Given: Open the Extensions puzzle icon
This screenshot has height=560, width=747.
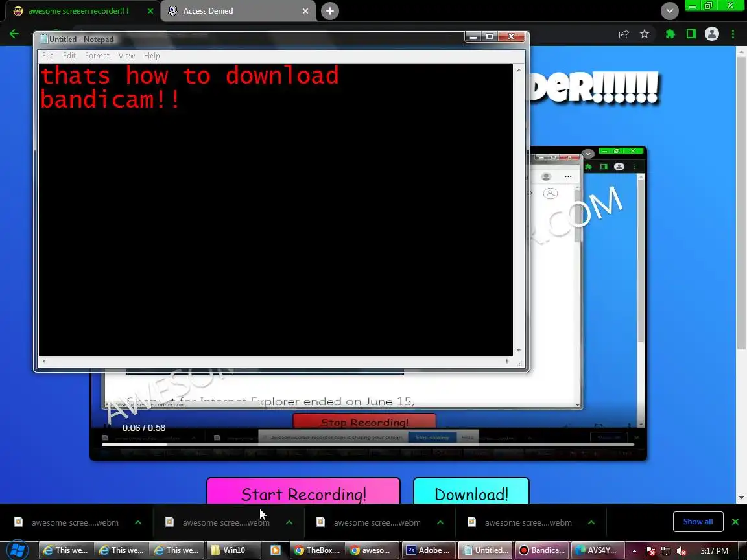Looking at the screenshot, I should 670,34.
